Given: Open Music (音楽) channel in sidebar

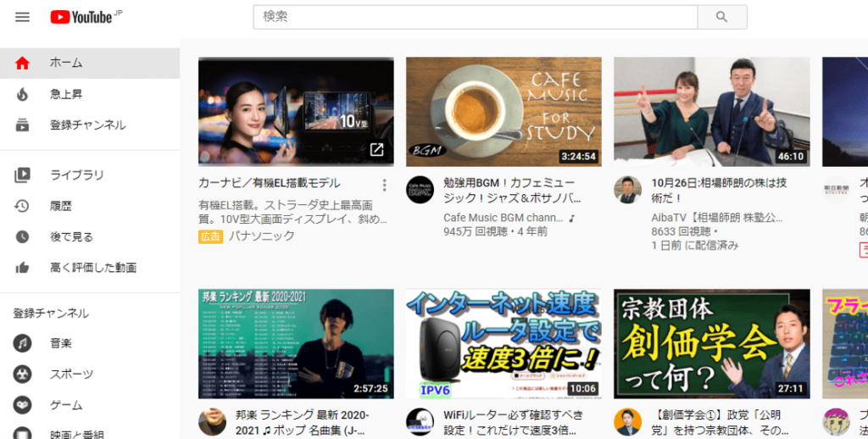Looking at the screenshot, I should 61,343.
